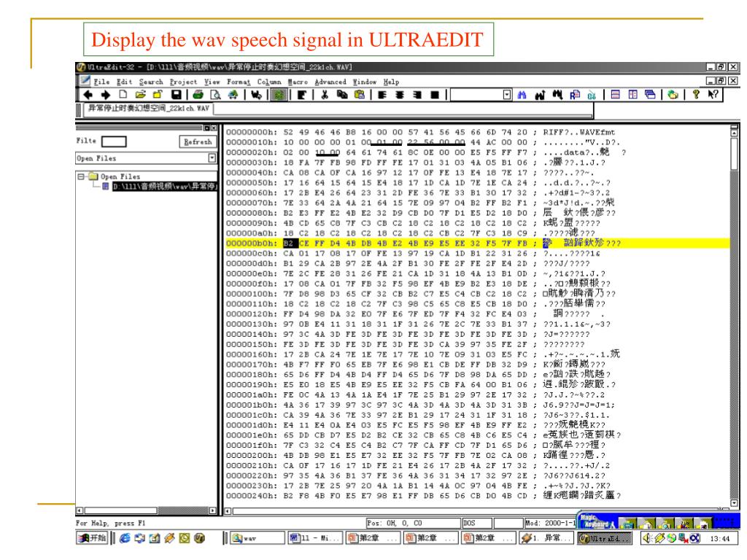747x560 pixels.
Task: Click the DOS status bar field
Action: pos(477,523)
